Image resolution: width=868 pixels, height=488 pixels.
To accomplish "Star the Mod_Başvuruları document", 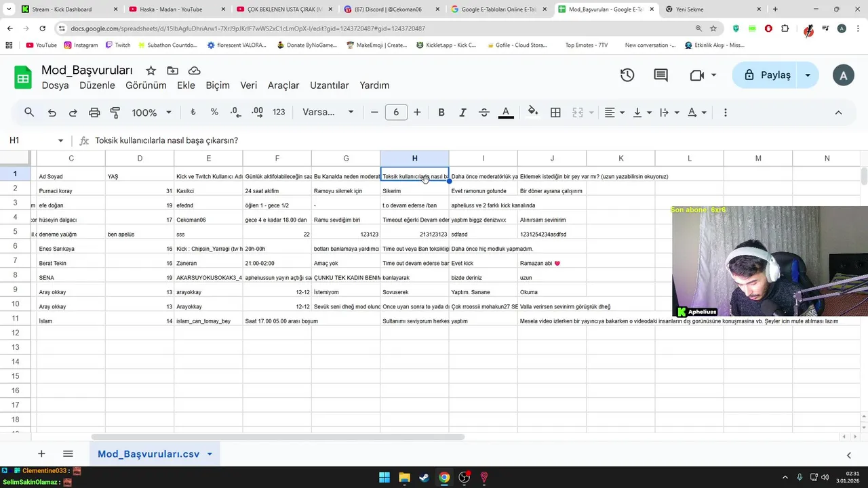I will click(151, 70).
